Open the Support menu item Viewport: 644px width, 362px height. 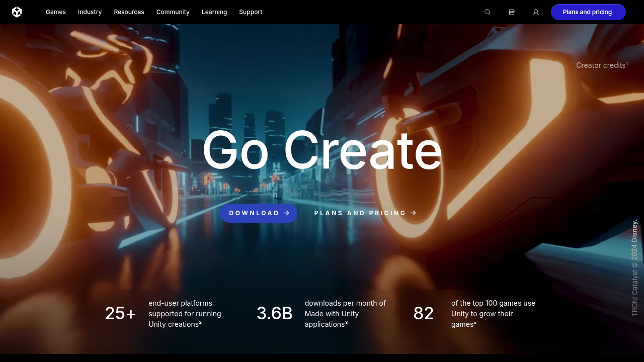pos(251,12)
